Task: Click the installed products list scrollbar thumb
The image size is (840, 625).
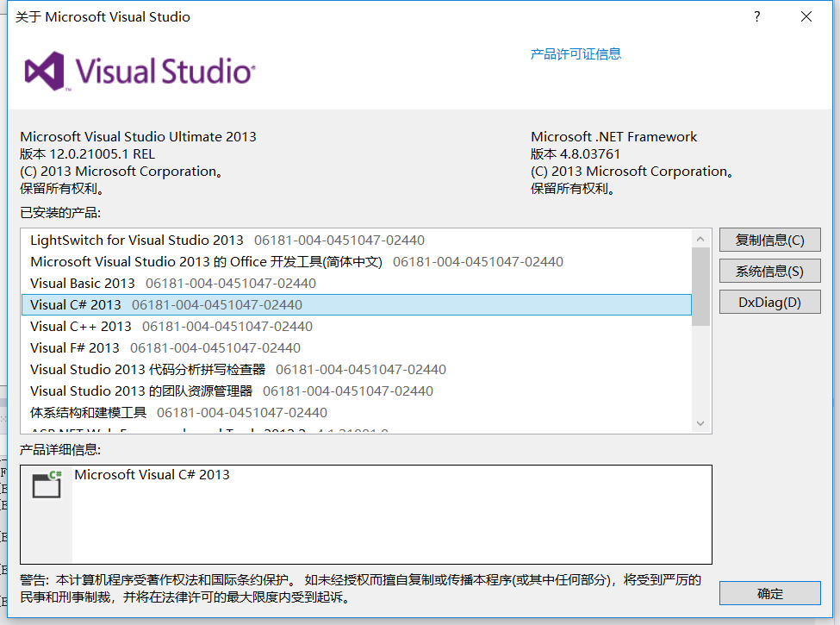Action: coord(700,286)
